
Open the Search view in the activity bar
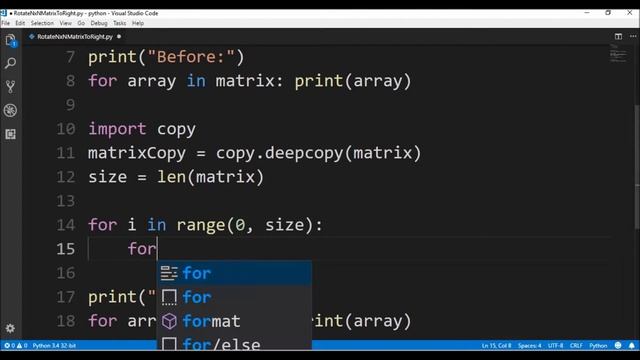coord(11,63)
